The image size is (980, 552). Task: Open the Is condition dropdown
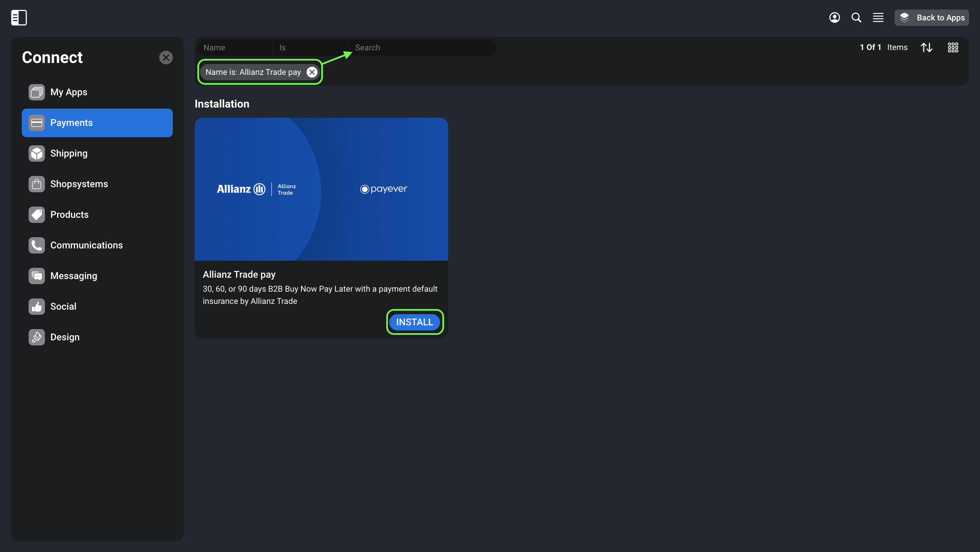point(311,48)
